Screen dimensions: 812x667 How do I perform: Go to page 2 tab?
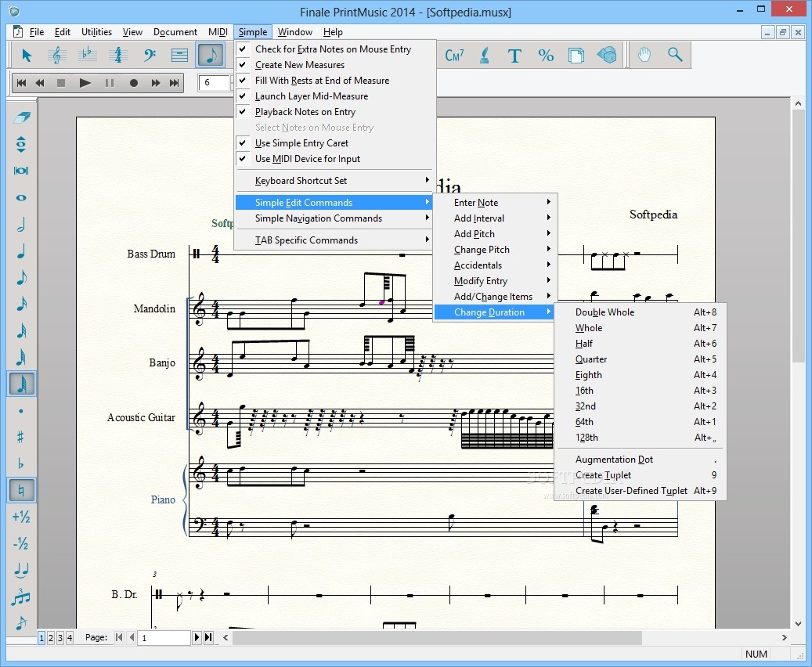[51, 638]
